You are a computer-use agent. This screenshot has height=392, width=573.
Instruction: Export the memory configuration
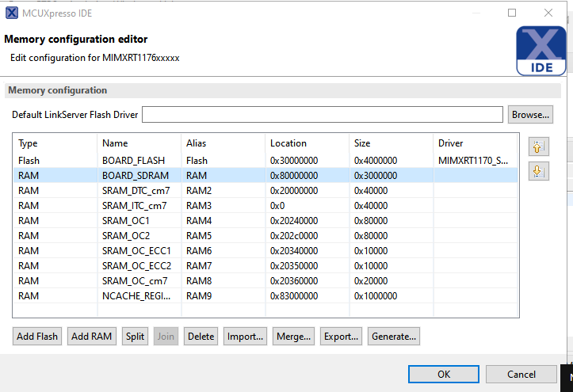pos(342,337)
